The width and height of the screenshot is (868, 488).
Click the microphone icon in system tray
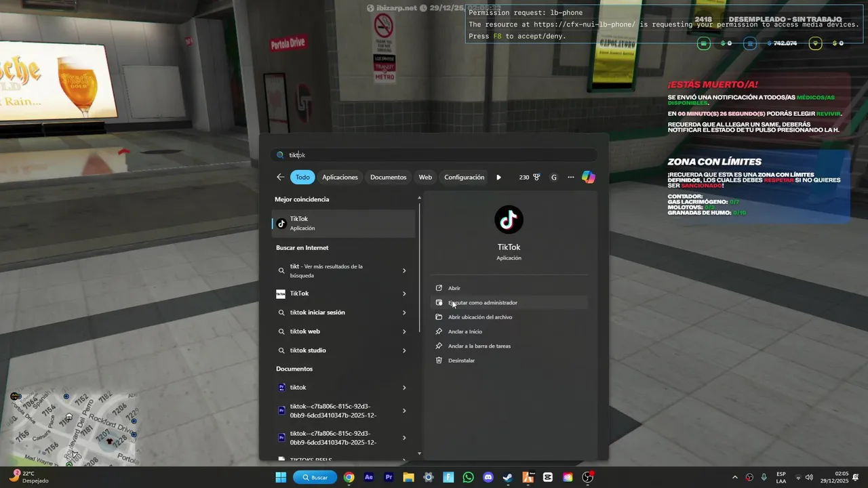(764, 477)
